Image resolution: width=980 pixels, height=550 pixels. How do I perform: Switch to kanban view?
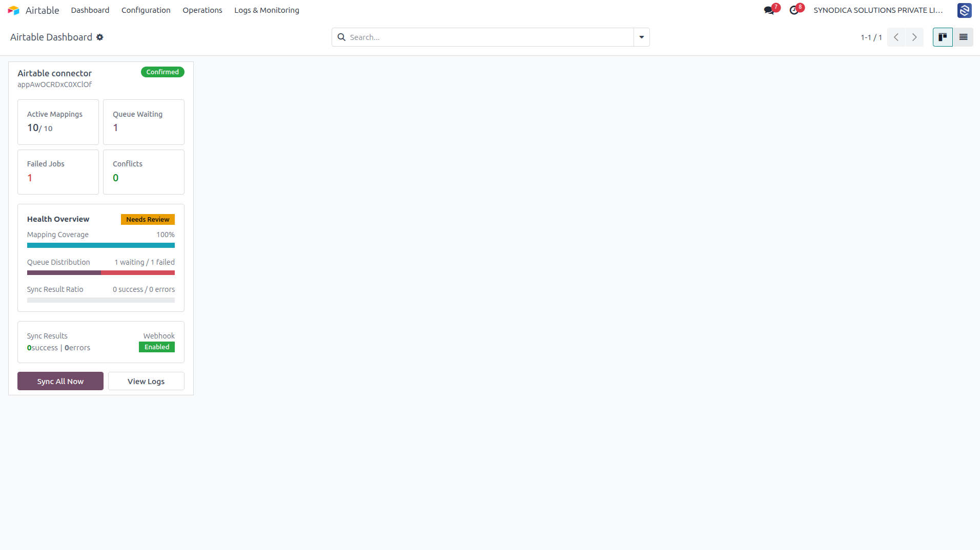click(943, 37)
